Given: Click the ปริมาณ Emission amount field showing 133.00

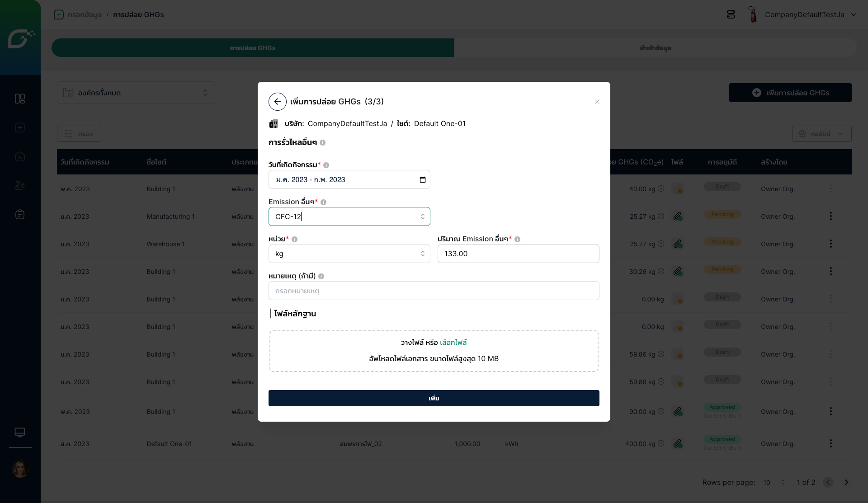Looking at the screenshot, I should coord(518,254).
